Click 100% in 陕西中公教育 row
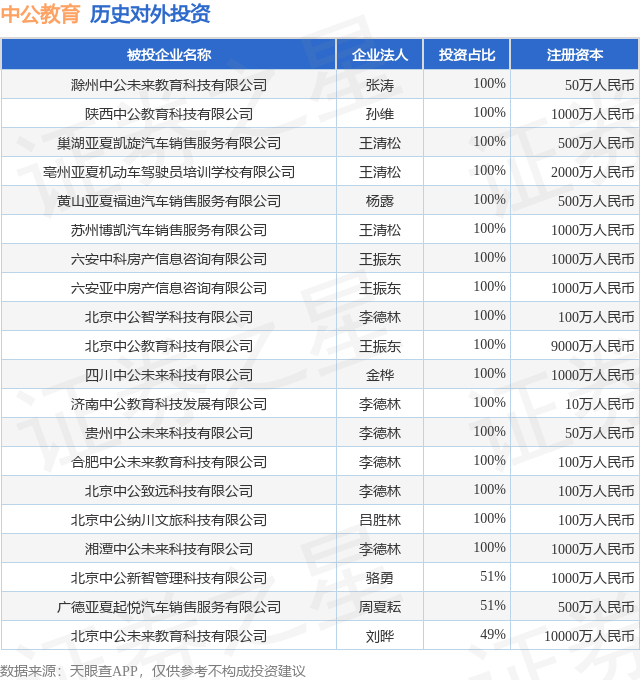 coord(490,112)
